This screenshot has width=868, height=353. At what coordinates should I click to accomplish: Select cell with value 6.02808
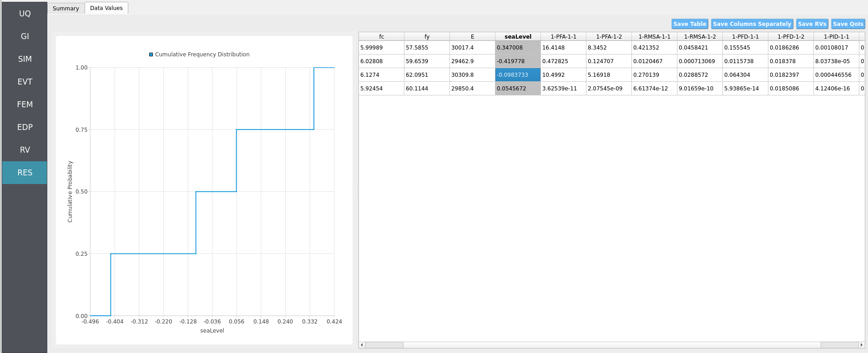[381, 61]
